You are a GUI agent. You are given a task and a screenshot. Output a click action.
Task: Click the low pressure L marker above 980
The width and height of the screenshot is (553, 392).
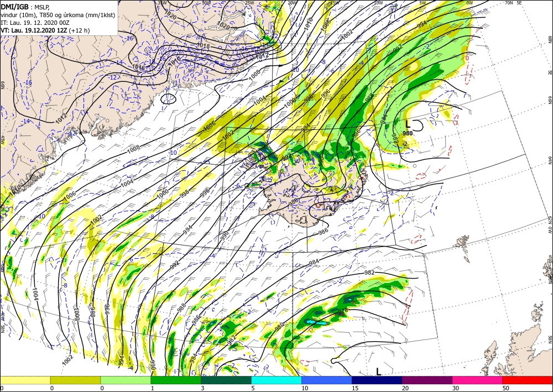point(408,124)
